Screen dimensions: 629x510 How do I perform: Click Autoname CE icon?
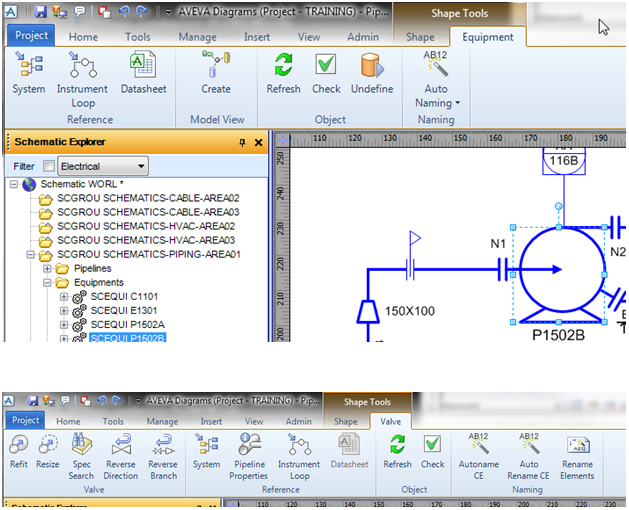click(479, 444)
